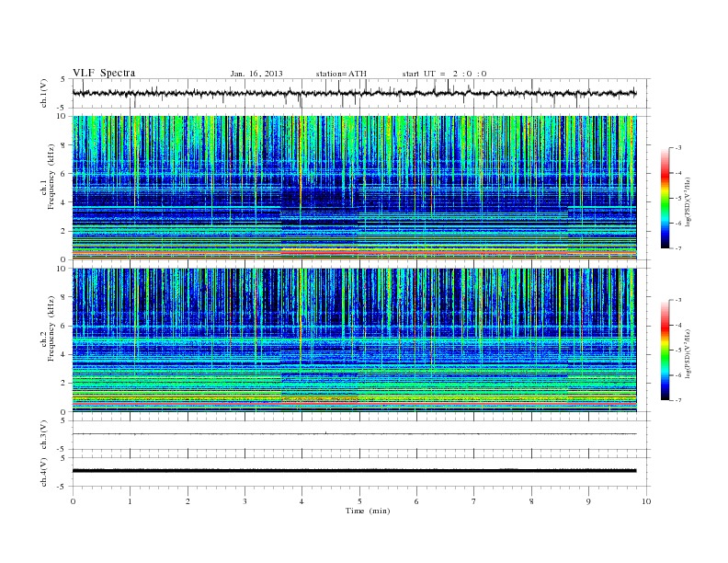Click the ch.3 flat waveform trace
Viewport: 728px width, 563px height.
point(354,434)
